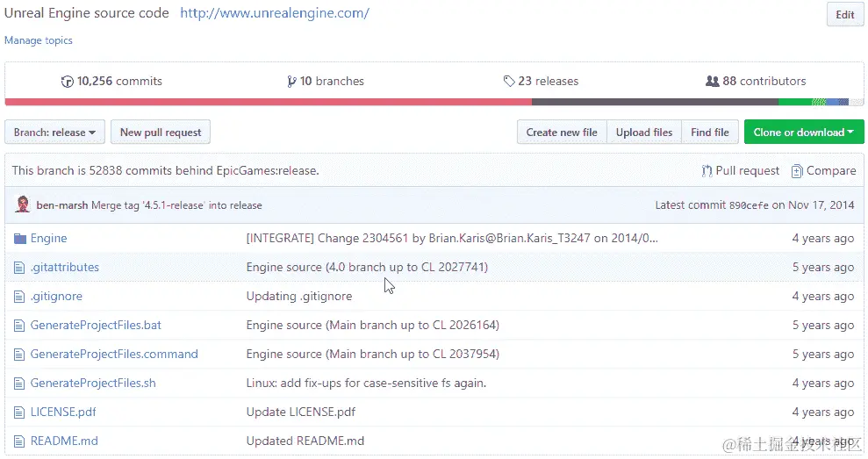Click the .gitattributes row '5 years ago' timestamp

coord(822,268)
